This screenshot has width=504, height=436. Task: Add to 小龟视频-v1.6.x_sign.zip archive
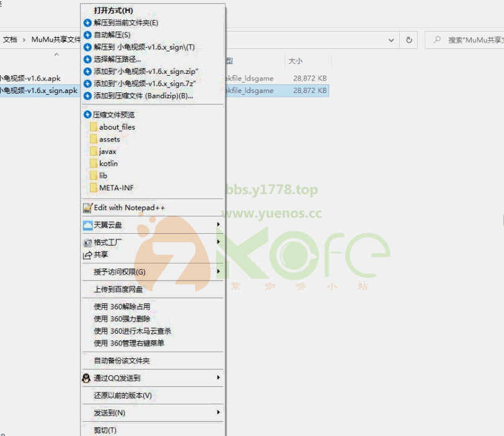(149, 72)
